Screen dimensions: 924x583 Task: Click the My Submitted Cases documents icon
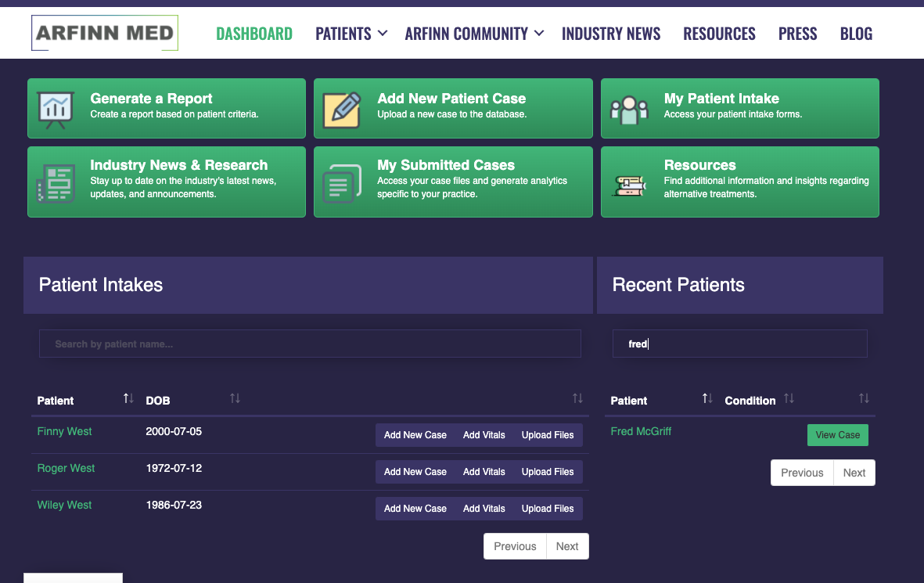tap(342, 183)
